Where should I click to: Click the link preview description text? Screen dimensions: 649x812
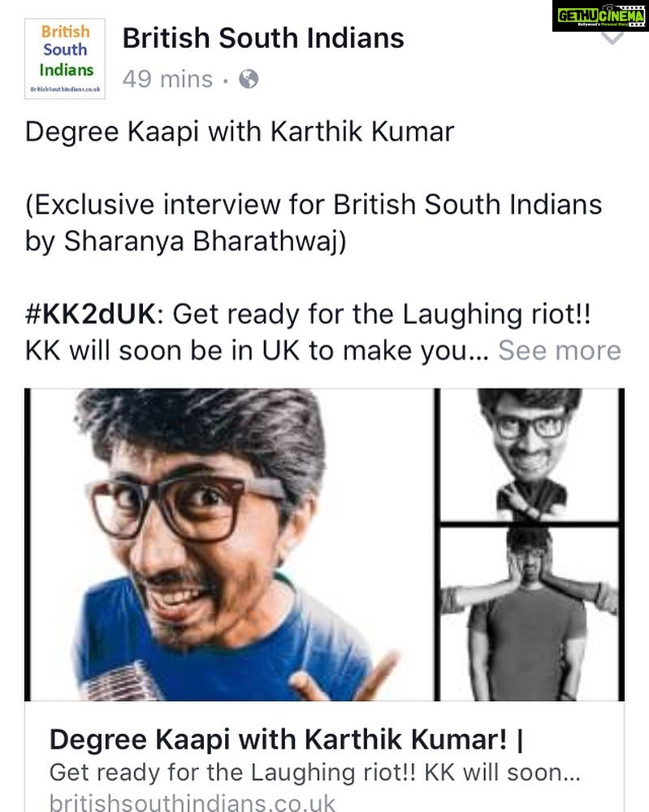314,772
